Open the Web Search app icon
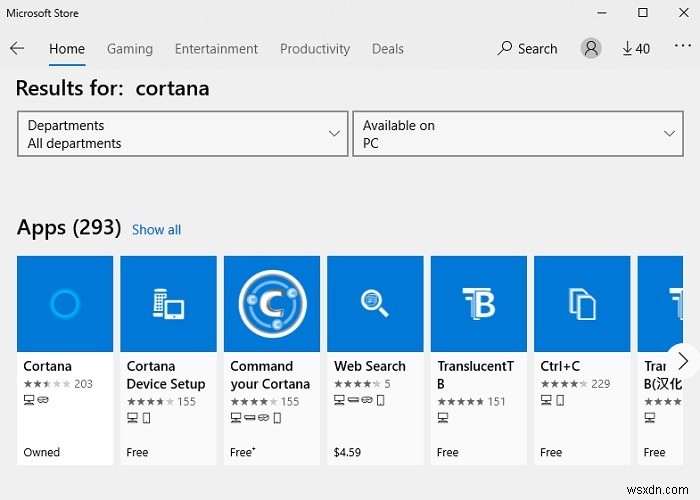The image size is (700, 500). pyautogui.click(x=375, y=304)
